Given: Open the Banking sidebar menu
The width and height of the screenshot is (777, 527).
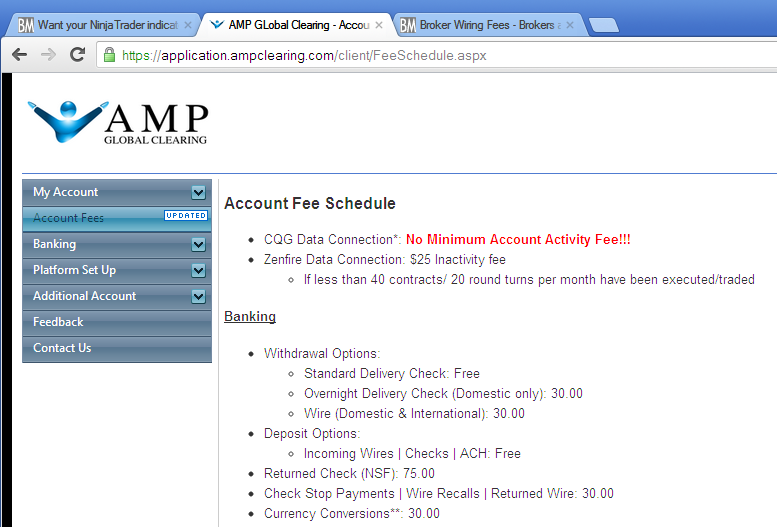Looking at the screenshot, I should point(117,244).
